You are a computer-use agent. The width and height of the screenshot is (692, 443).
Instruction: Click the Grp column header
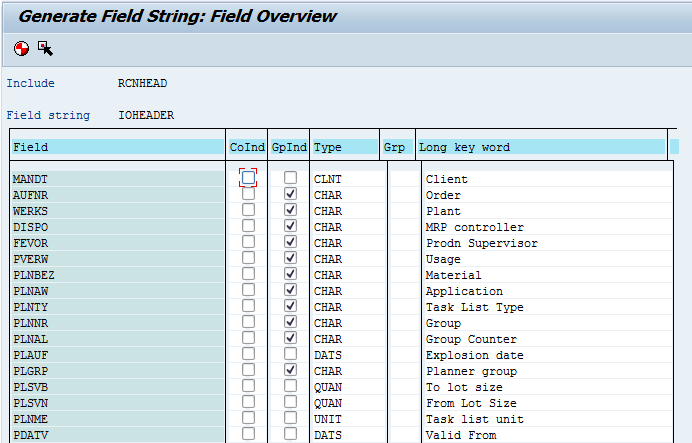[397, 147]
